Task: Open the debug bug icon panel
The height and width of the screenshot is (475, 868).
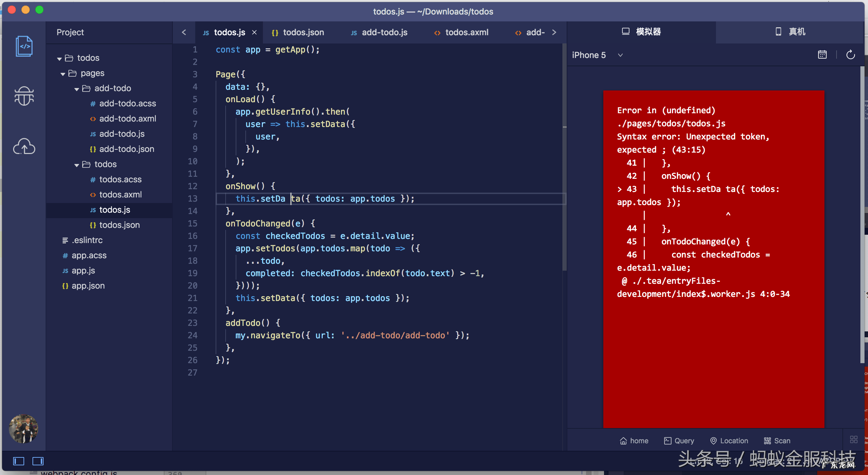Action: [24, 96]
